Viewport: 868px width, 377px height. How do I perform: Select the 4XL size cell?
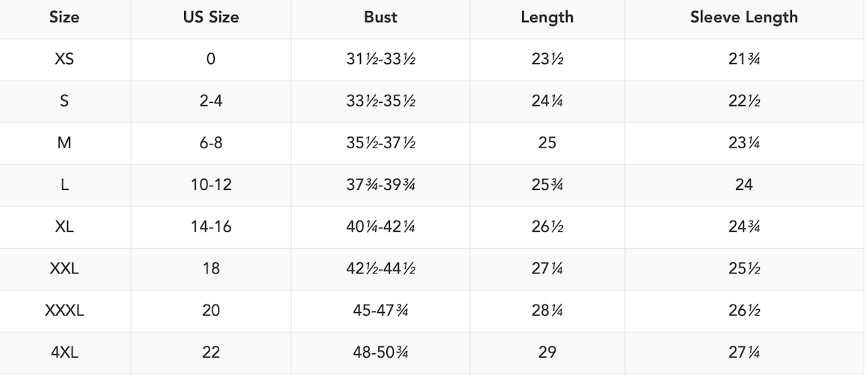click(64, 352)
